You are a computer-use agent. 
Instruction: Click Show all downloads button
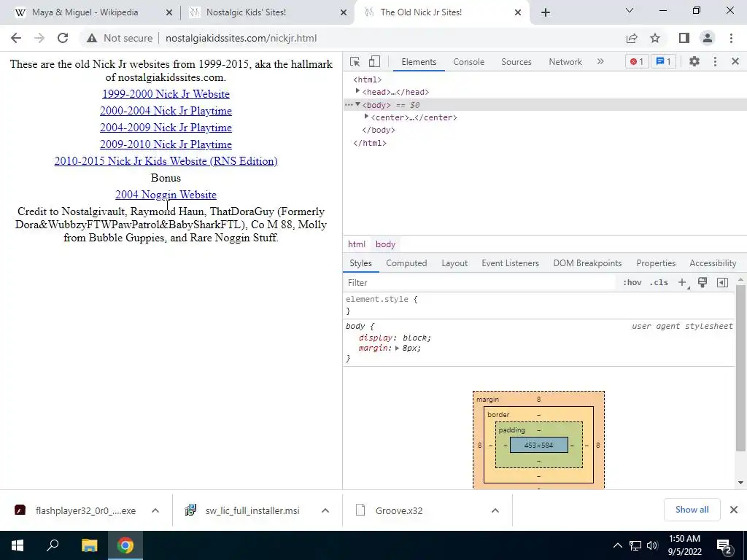coord(692,510)
